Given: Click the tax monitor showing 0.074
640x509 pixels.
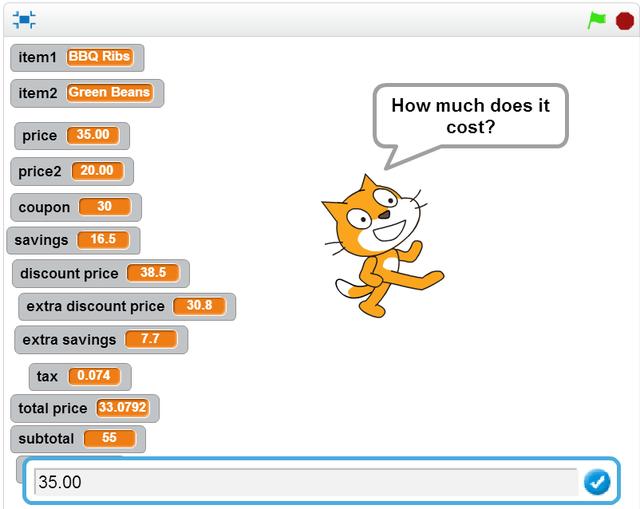Looking at the screenshot, I should [80, 376].
